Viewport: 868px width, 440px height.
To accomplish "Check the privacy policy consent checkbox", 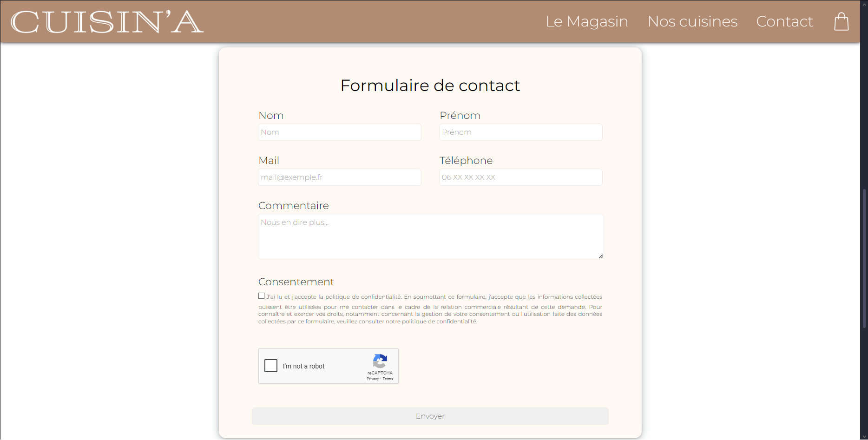I will [x=262, y=296].
